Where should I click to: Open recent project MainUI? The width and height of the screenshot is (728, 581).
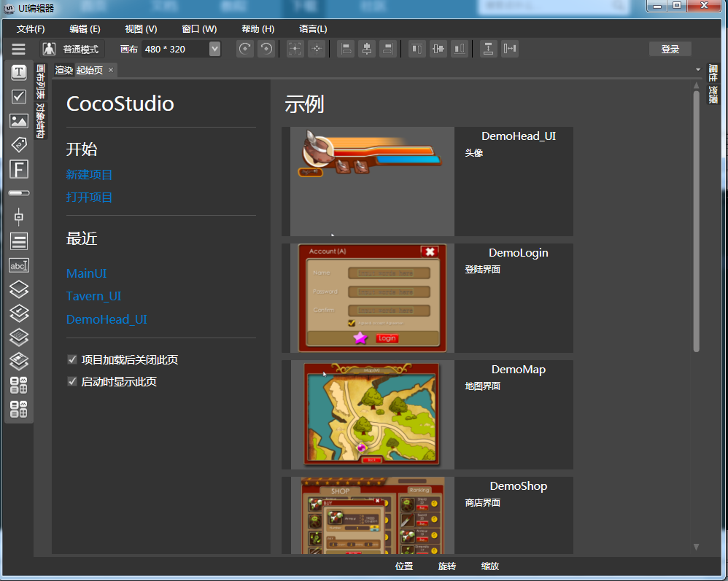tap(86, 273)
